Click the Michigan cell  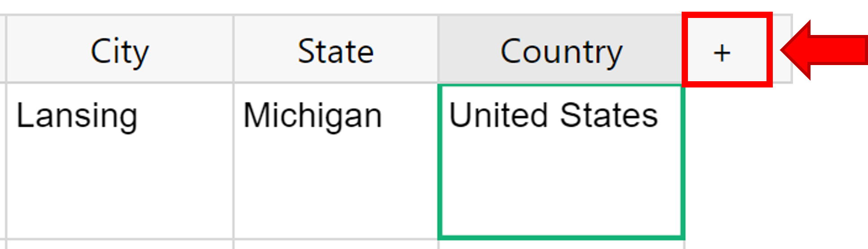point(336,161)
